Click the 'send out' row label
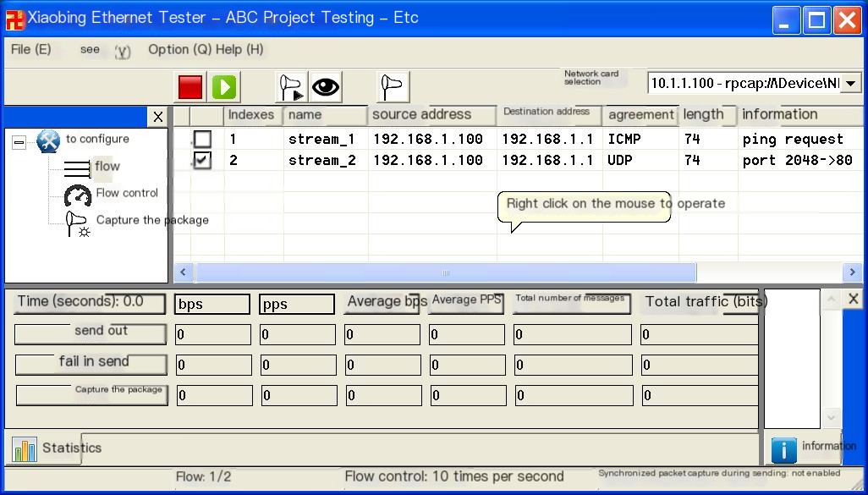 point(91,333)
